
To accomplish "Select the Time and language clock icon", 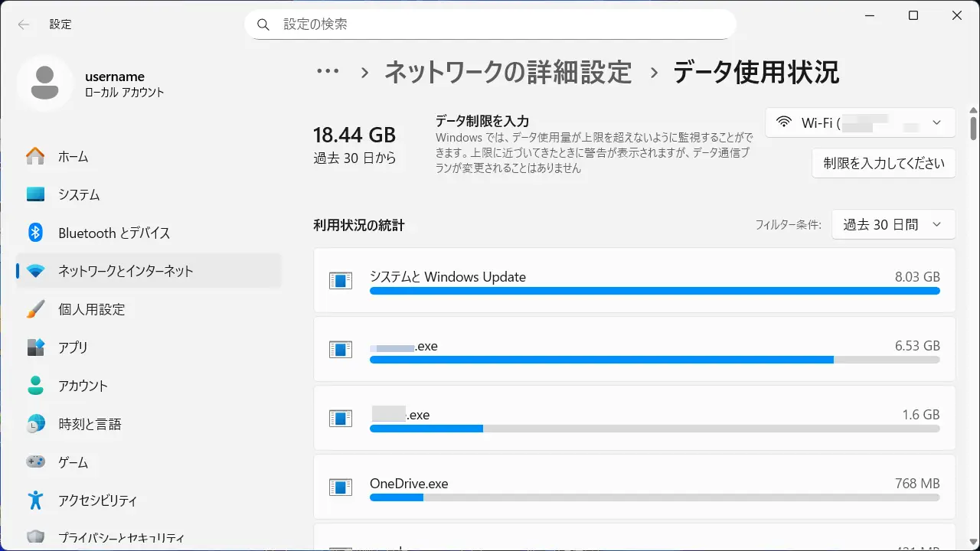I will [x=35, y=424].
